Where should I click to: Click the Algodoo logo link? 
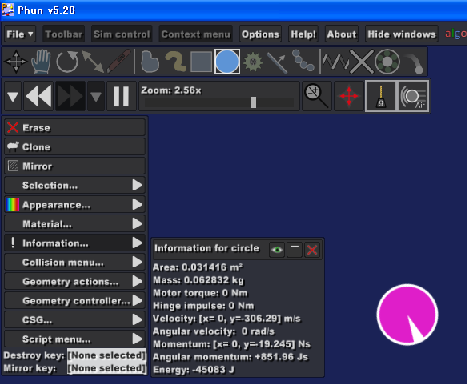tap(456, 34)
